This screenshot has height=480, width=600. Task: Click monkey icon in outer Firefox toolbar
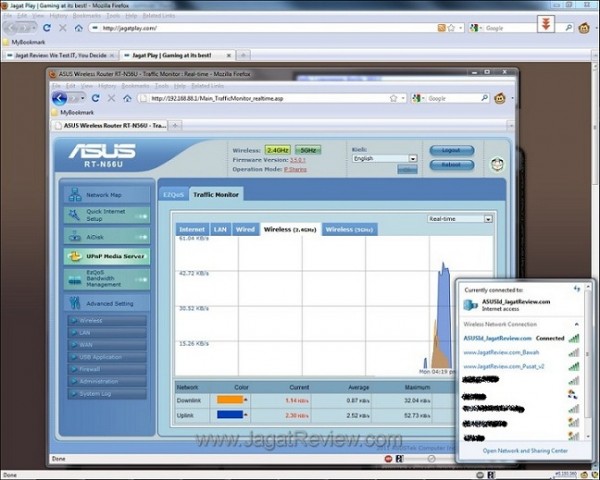tap(584, 28)
